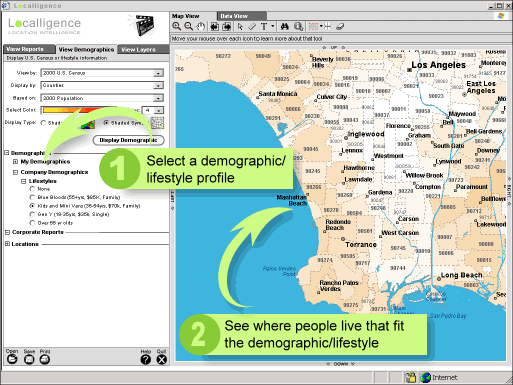Collapse the Corporate Reports section
Image resolution: width=513 pixels, height=385 pixels.
(7, 232)
